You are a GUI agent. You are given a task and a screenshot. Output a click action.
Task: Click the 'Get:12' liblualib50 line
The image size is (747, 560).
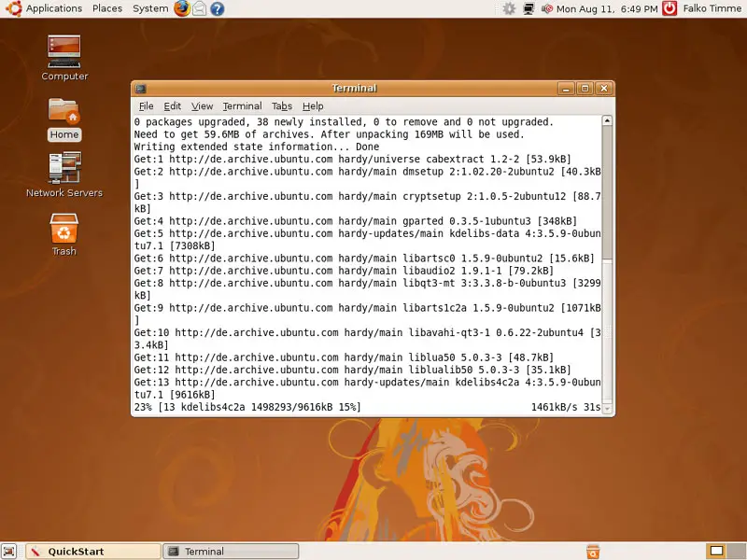point(352,370)
